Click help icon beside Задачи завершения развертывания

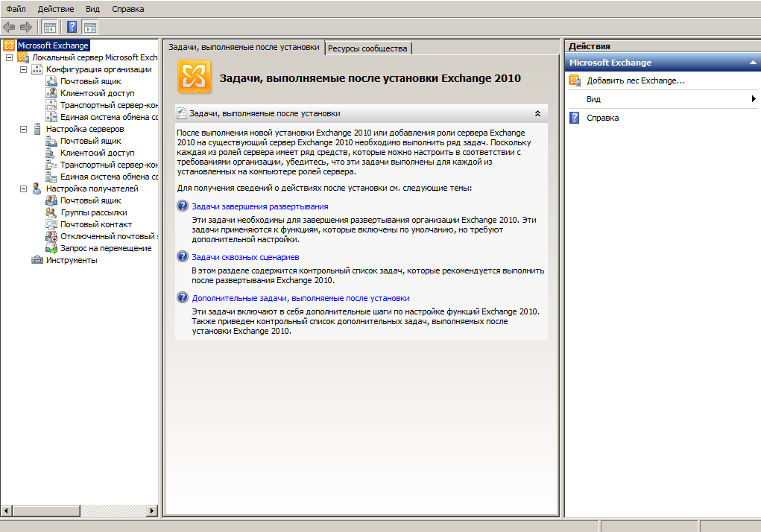pos(183,206)
